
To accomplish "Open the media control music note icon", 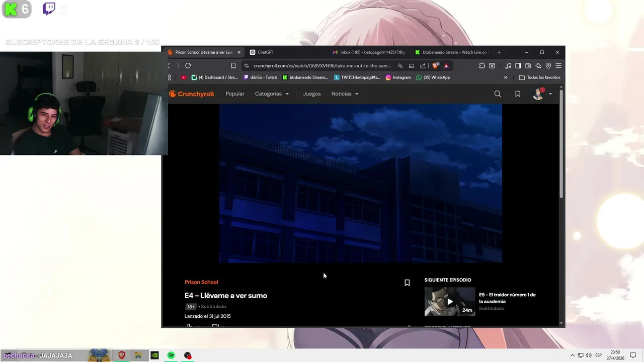I will click(x=508, y=65).
